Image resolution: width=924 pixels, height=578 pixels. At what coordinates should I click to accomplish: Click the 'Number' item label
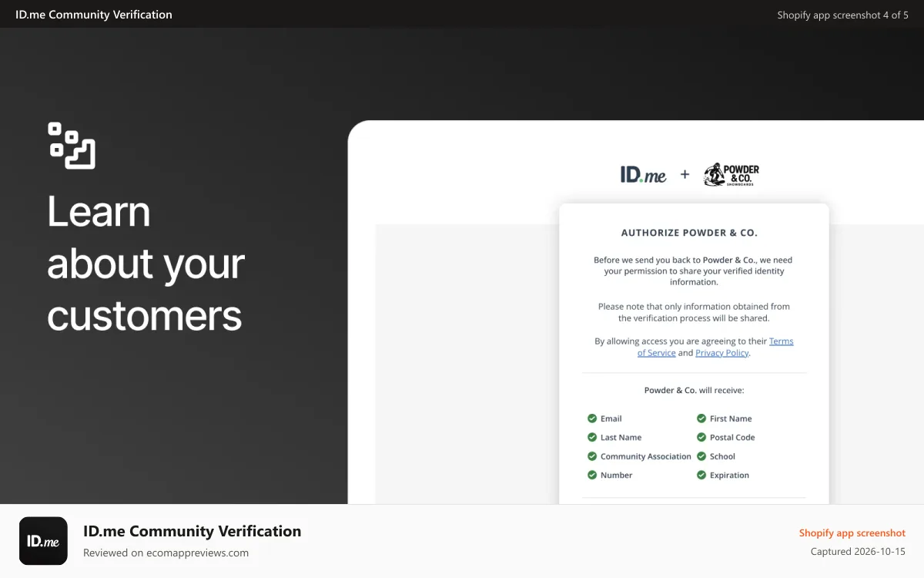point(617,476)
